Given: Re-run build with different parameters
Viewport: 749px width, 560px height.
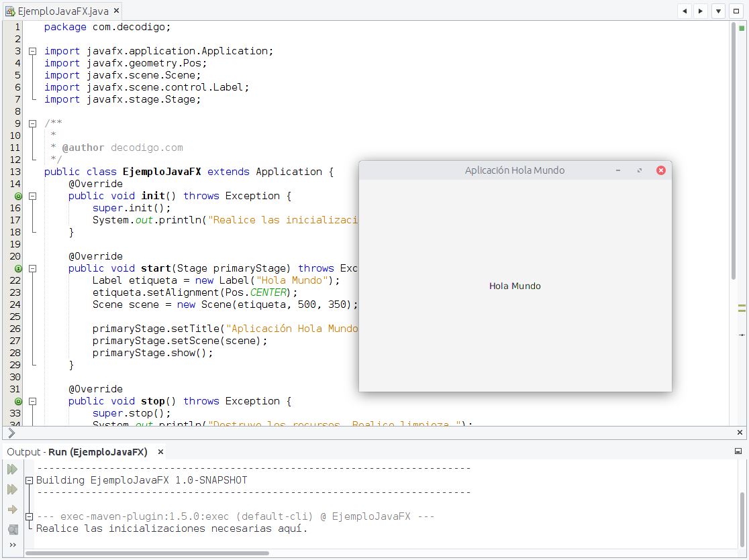Looking at the screenshot, I should [x=12, y=490].
